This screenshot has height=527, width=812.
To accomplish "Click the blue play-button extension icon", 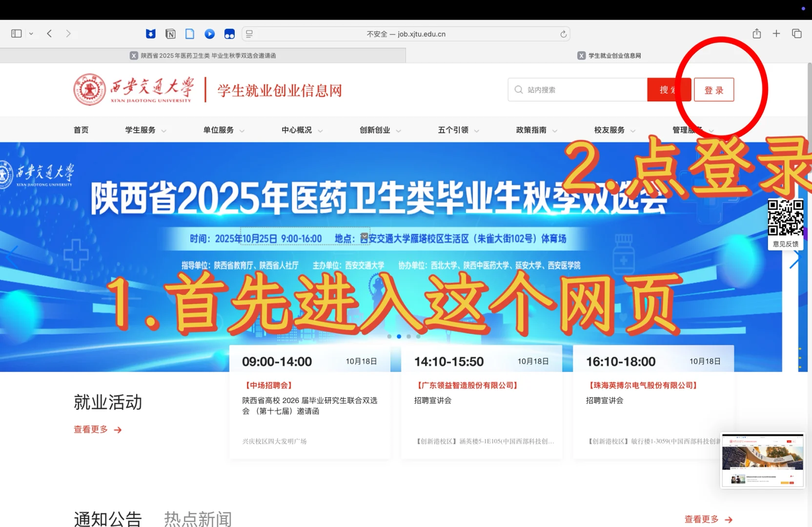I will point(210,34).
